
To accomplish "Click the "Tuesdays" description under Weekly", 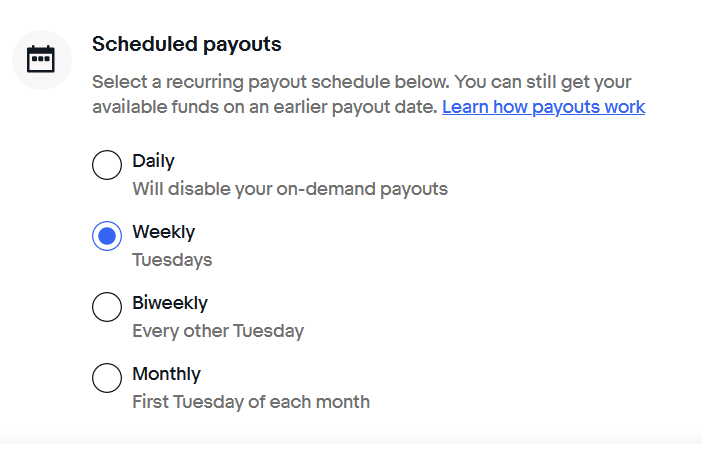I will [x=172, y=260].
